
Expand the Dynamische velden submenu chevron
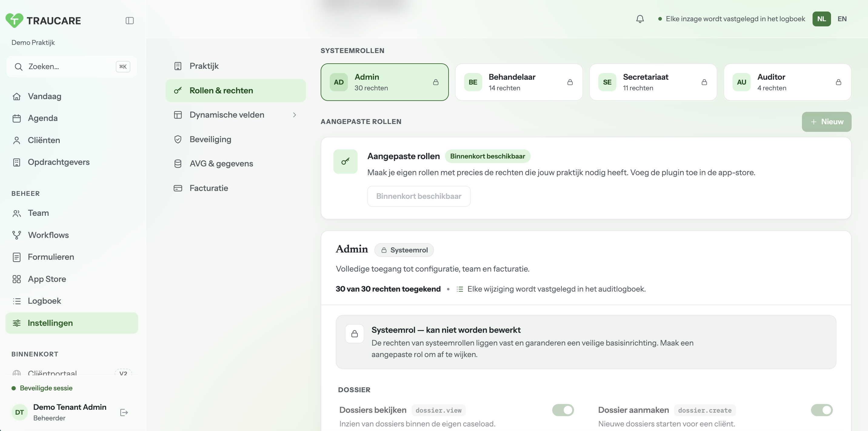point(295,115)
